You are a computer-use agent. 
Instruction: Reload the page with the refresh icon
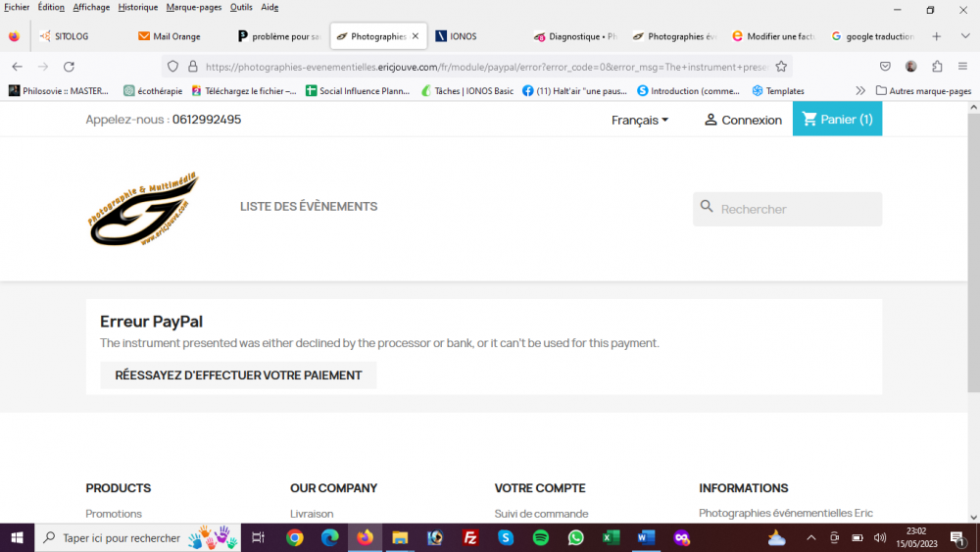[69, 67]
